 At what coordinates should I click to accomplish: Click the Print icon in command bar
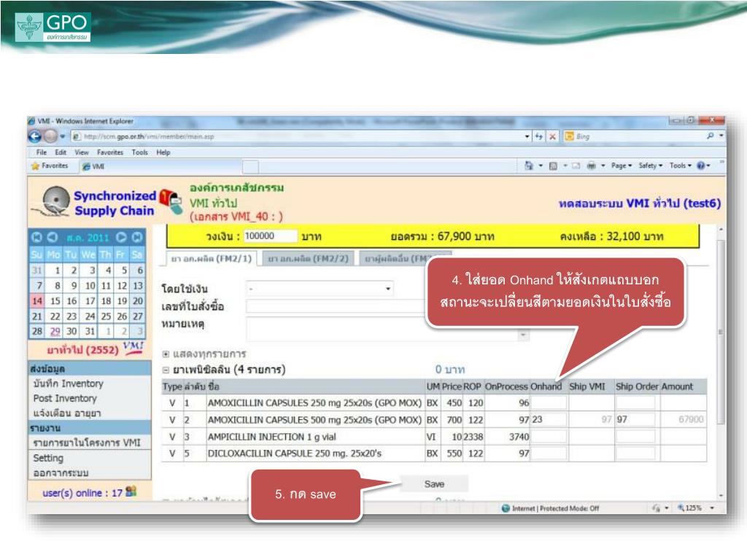591,166
